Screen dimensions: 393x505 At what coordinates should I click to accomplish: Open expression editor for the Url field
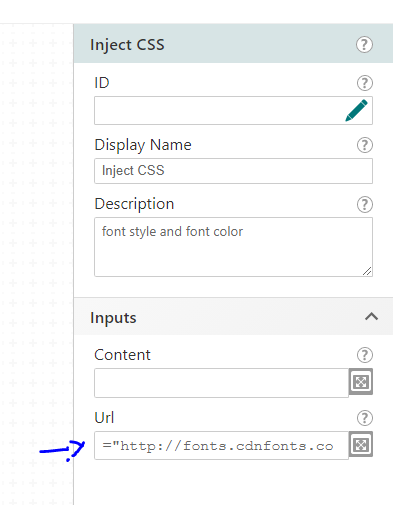pos(361,444)
